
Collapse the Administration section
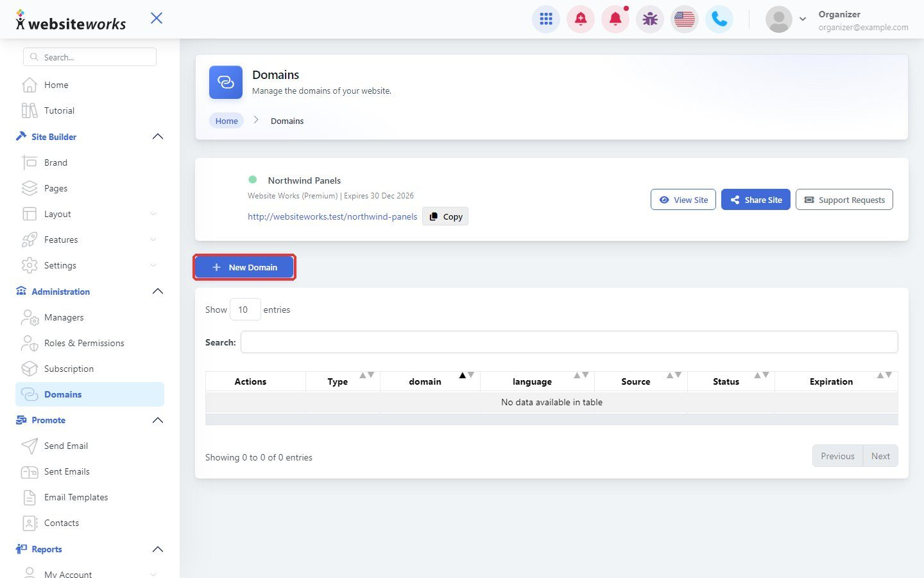158,292
